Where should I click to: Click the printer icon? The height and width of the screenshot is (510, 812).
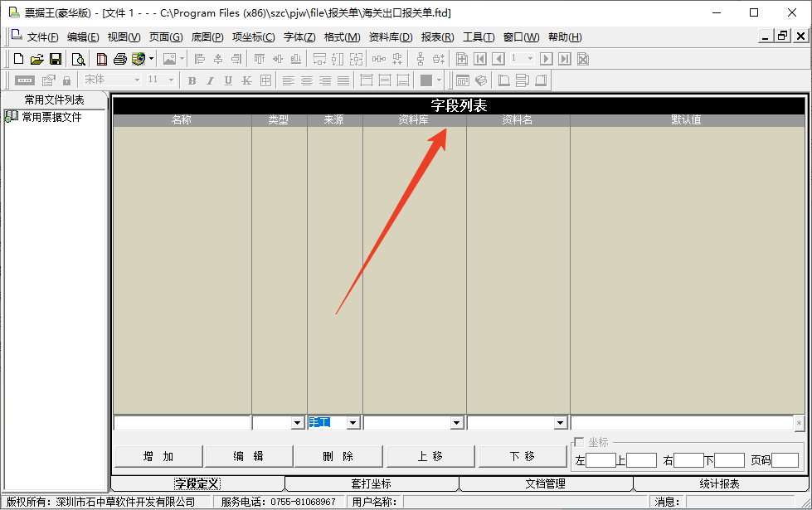tap(120, 59)
